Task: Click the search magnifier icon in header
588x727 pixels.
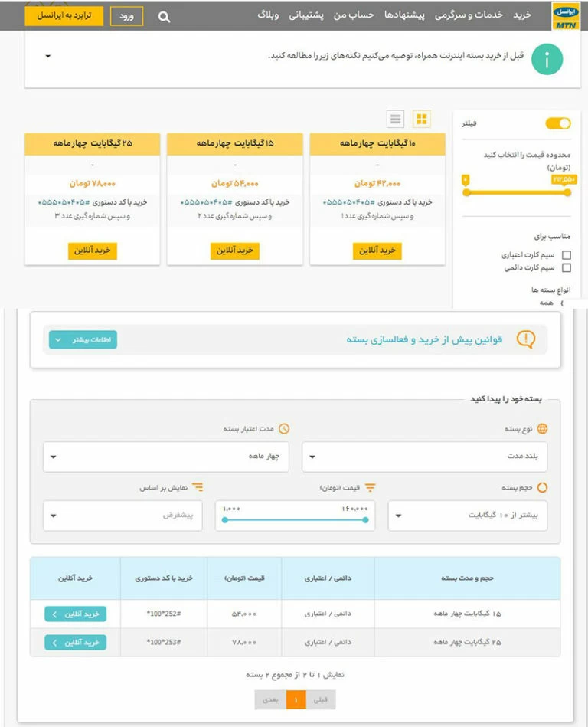Action: pos(164,16)
